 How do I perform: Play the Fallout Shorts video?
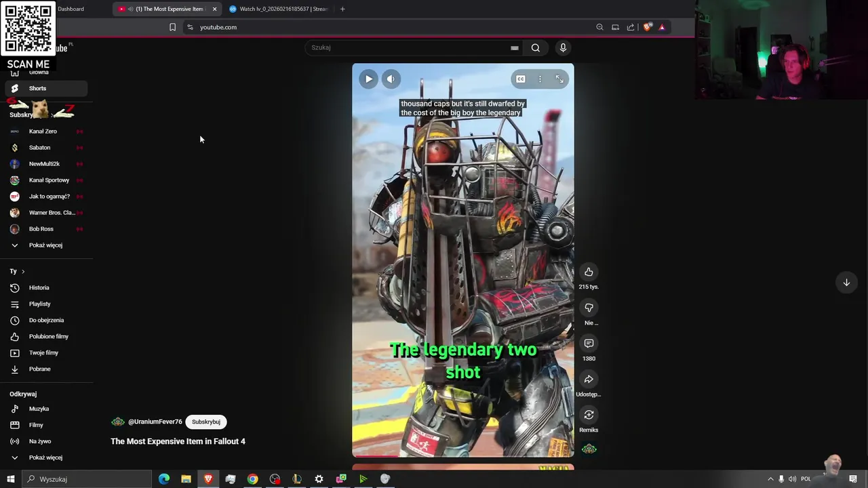pos(368,79)
